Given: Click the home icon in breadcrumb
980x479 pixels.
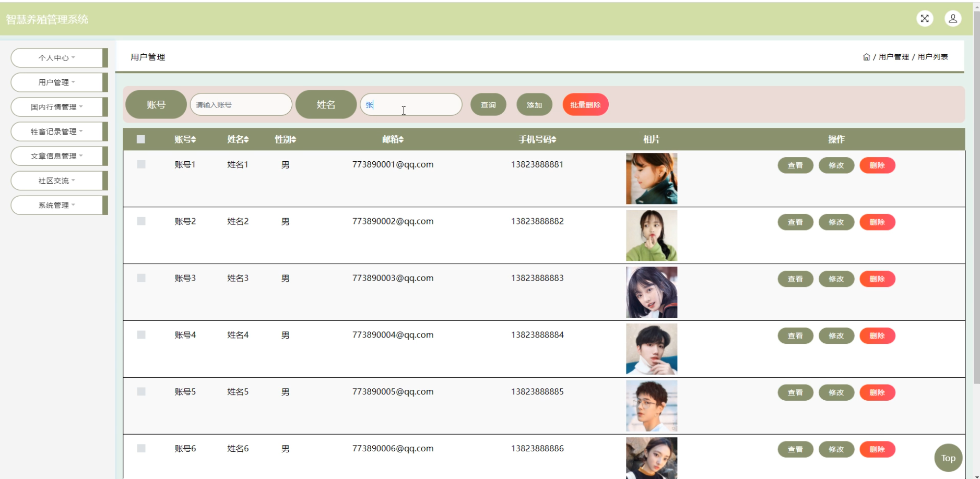Looking at the screenshot, I should pyautogui.click(x=866, y=57).
